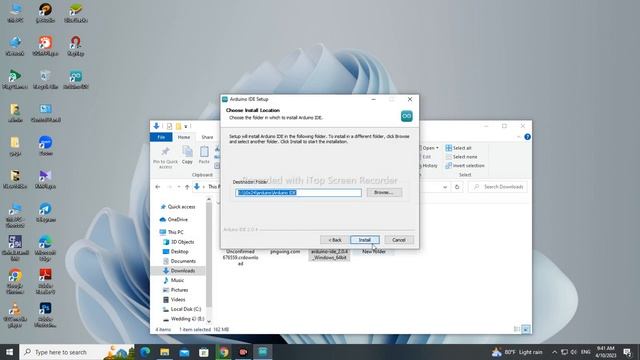
Task: Open Local Disk (C:) in the navigation pane
Action: (x=182, y=309)
